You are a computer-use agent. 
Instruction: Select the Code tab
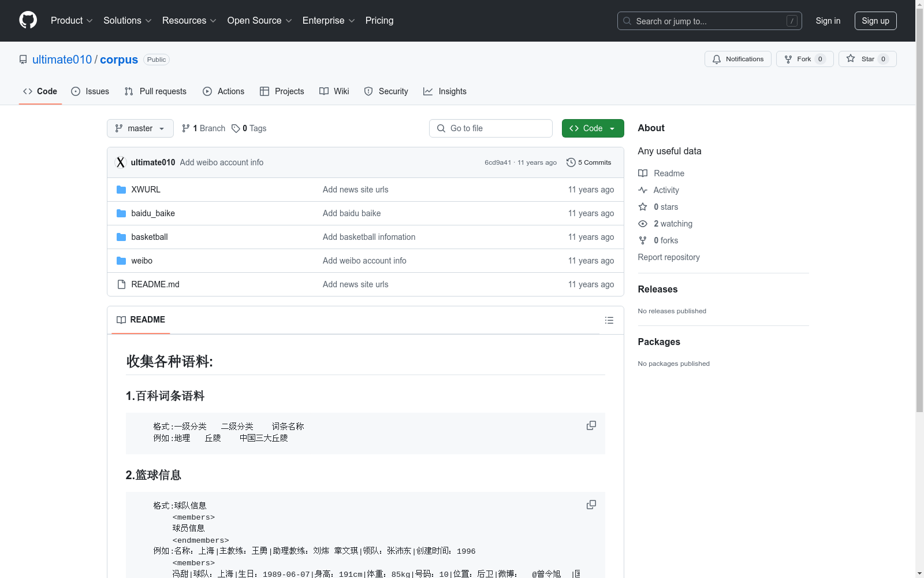click(x=40, y=91)
